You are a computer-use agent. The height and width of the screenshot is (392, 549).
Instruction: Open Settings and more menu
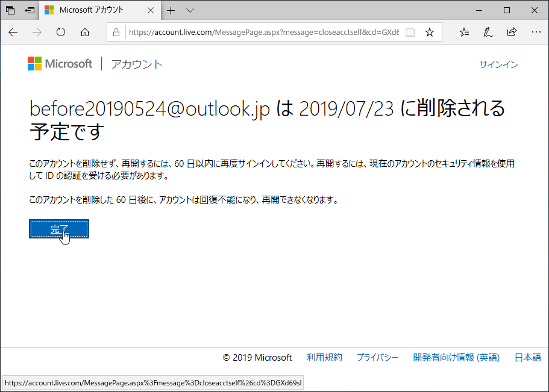coord(536,32)
